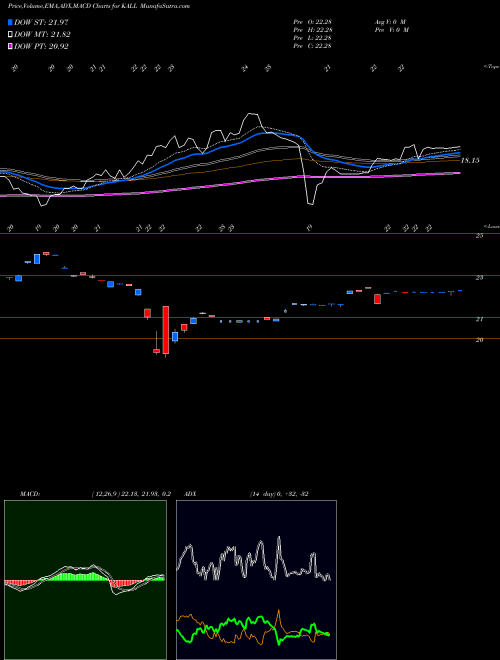
Task: Click the 25 price axis label
Action: point(479,236)
